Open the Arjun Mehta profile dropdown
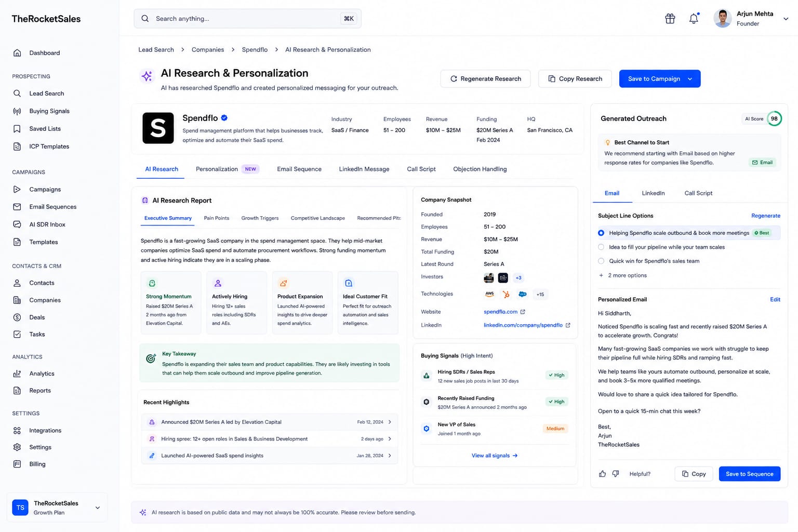This screenshot has height=532, width=798. (x=786, y=19)
